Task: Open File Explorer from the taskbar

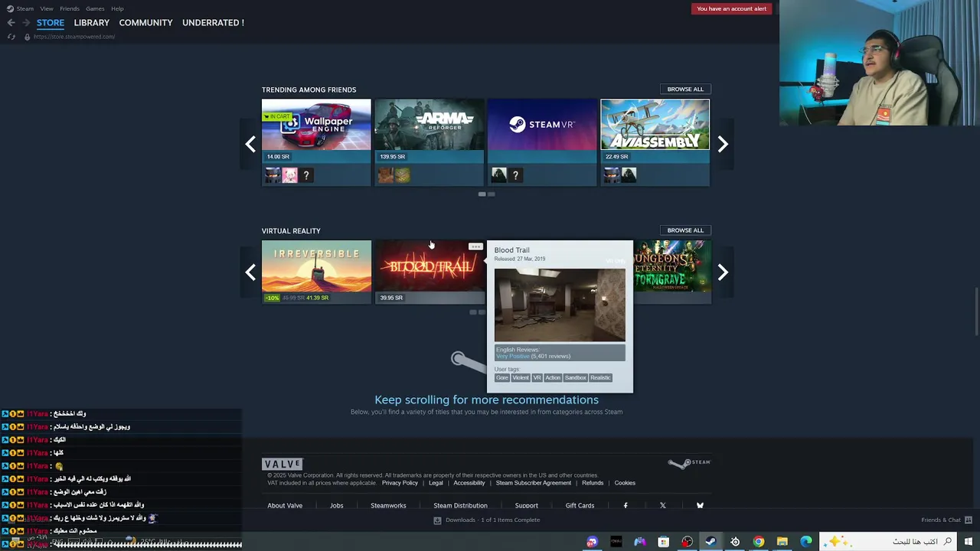Action: [x=782, y=542]
